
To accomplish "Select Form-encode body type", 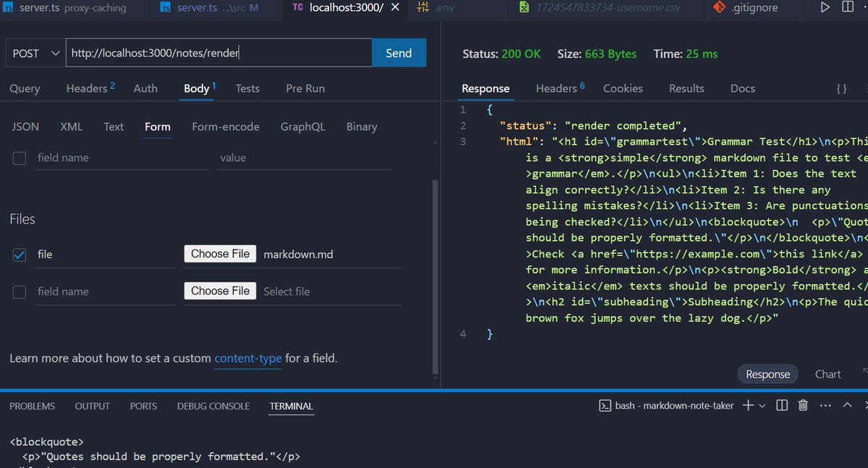I will click(x=226, y=127).
